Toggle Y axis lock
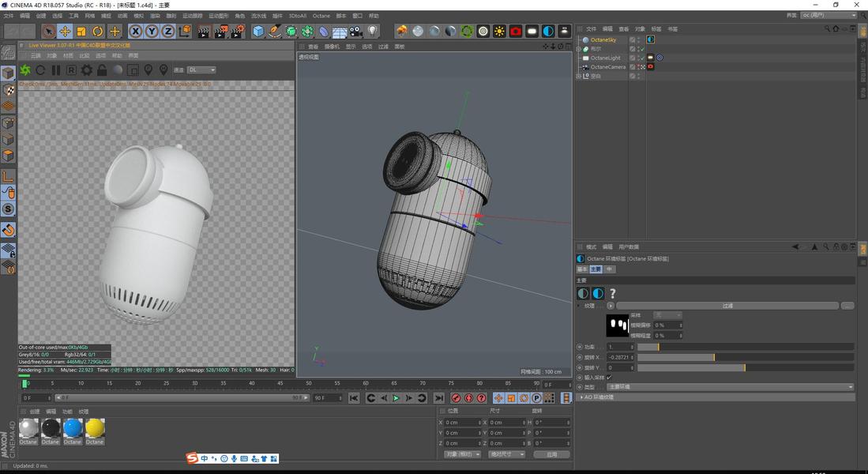Viewport: 868px width, 474px height. (x=152, y=32)
